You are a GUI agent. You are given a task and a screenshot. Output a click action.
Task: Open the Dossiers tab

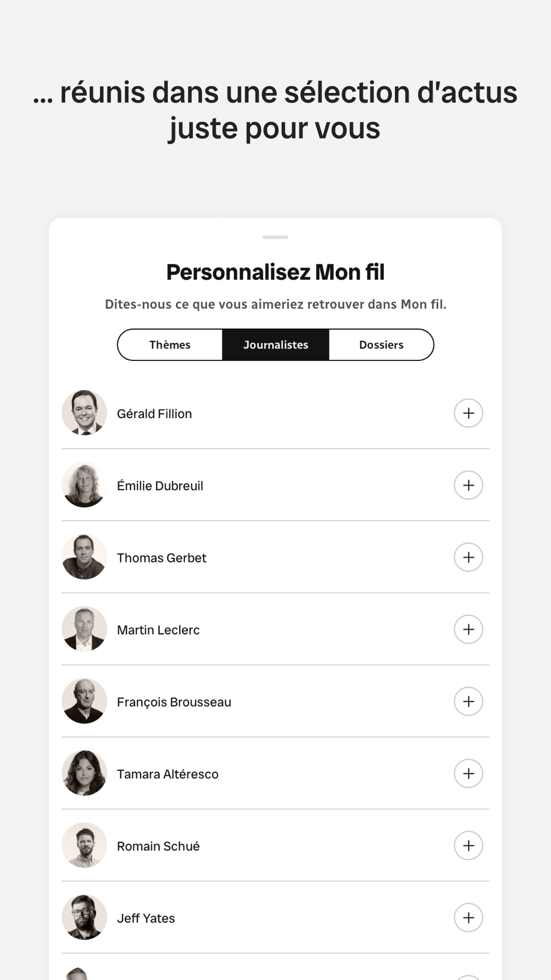381,345
